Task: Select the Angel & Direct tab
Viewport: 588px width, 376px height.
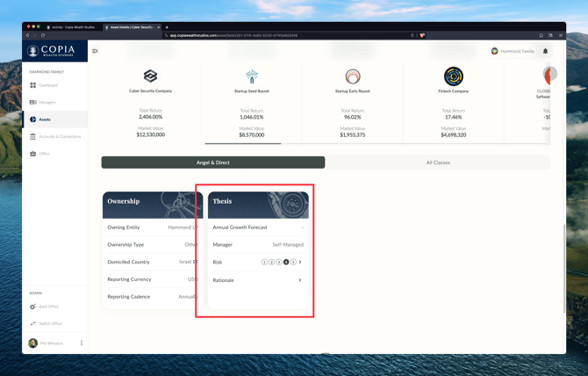Action: pyautogui.click(x=213, y=163)
